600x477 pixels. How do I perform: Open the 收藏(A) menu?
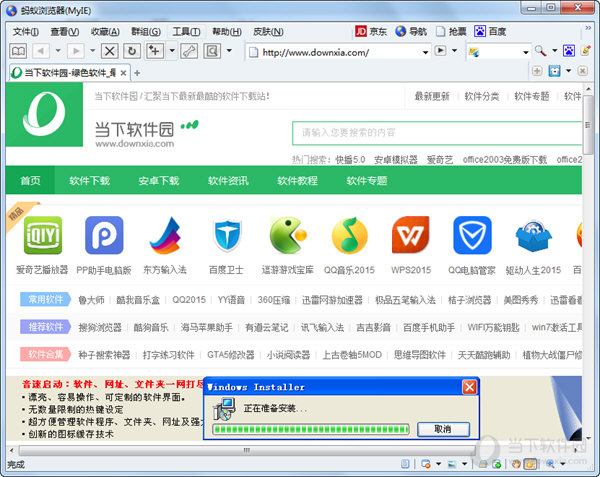pos(105,32)
